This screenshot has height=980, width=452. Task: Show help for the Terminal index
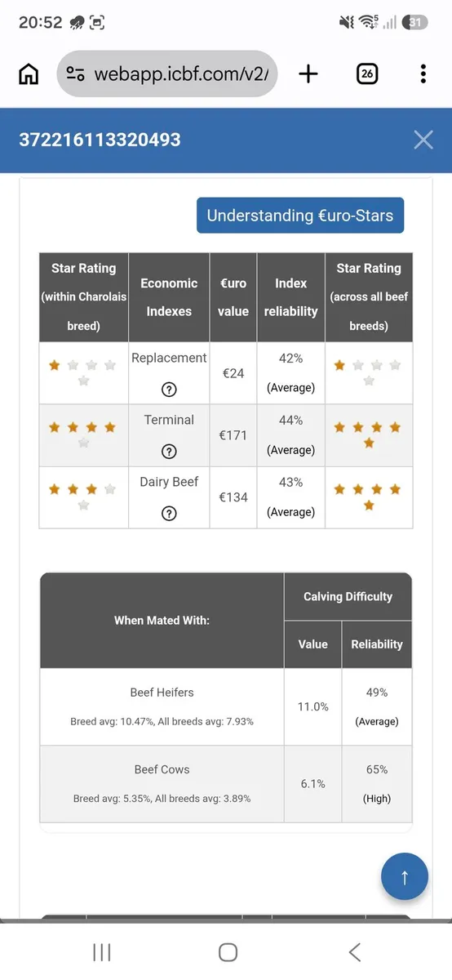[x=169, y=451]
